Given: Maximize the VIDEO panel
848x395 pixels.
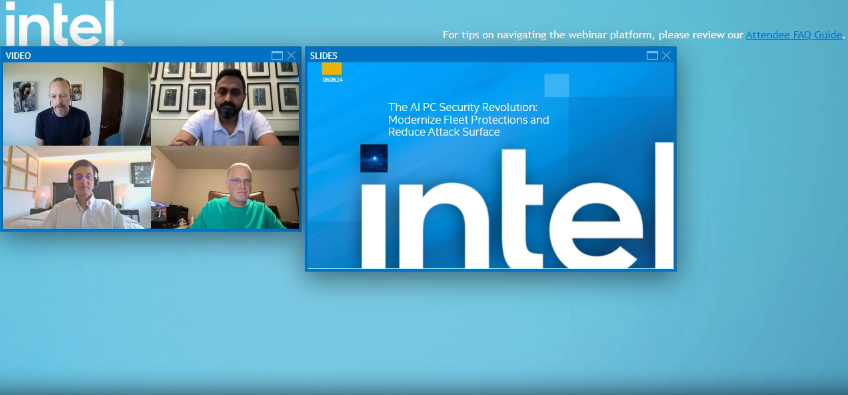Looking at the screenshot, I should pyautogui.click(x=277, y=56).
